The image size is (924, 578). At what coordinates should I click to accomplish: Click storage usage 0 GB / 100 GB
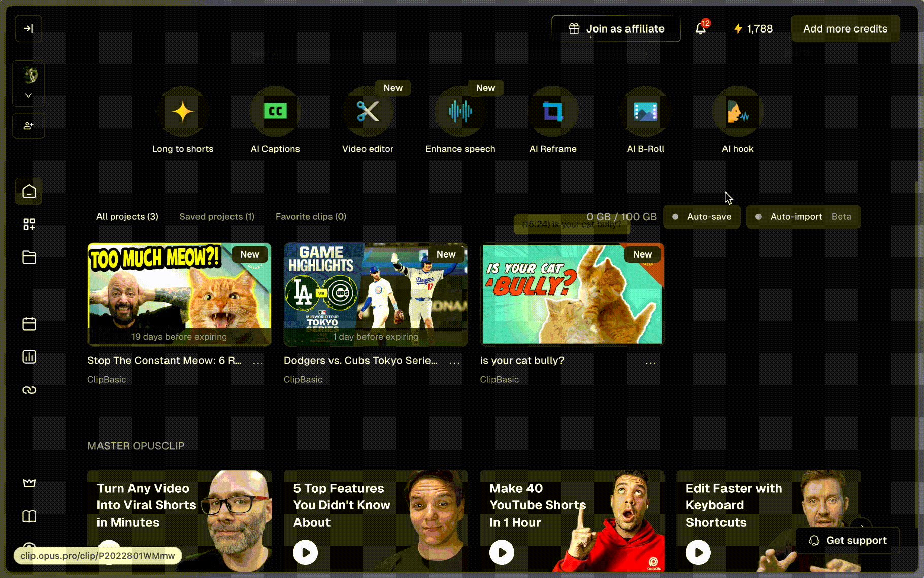pos(621,217)
